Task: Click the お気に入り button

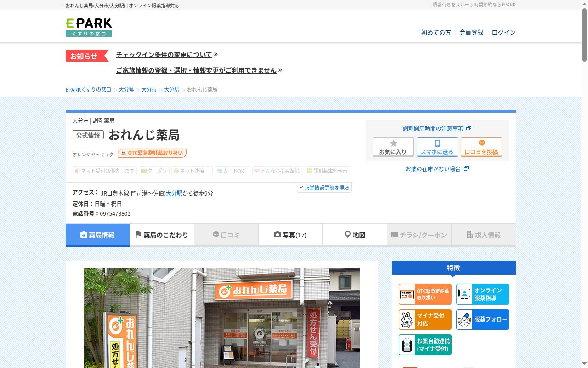Action: [x=393, y=147]
